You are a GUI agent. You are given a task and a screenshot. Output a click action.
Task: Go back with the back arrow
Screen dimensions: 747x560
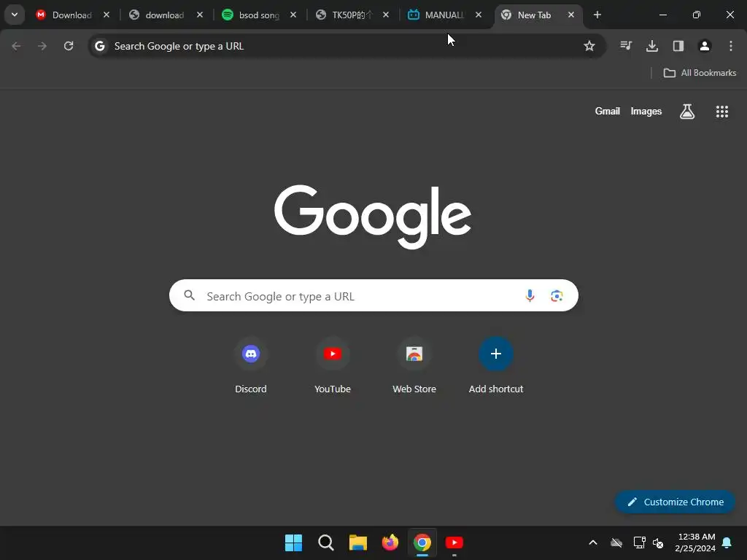click(16, 46)
